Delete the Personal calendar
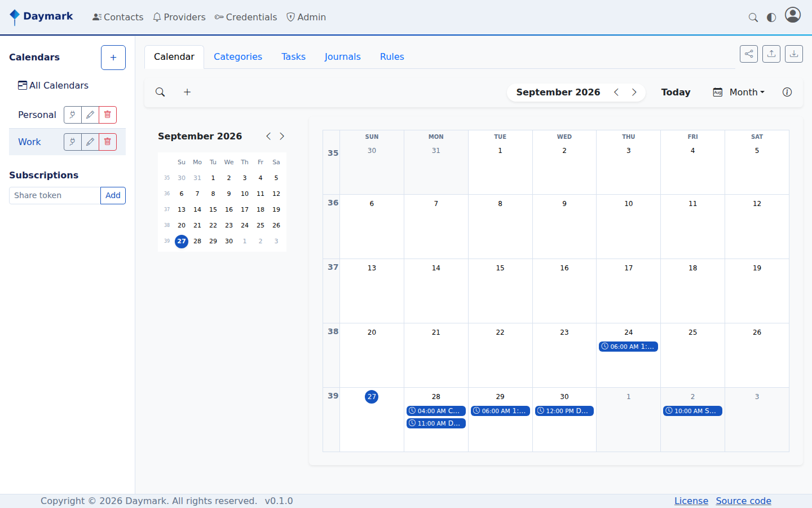 tap(108, 115)
